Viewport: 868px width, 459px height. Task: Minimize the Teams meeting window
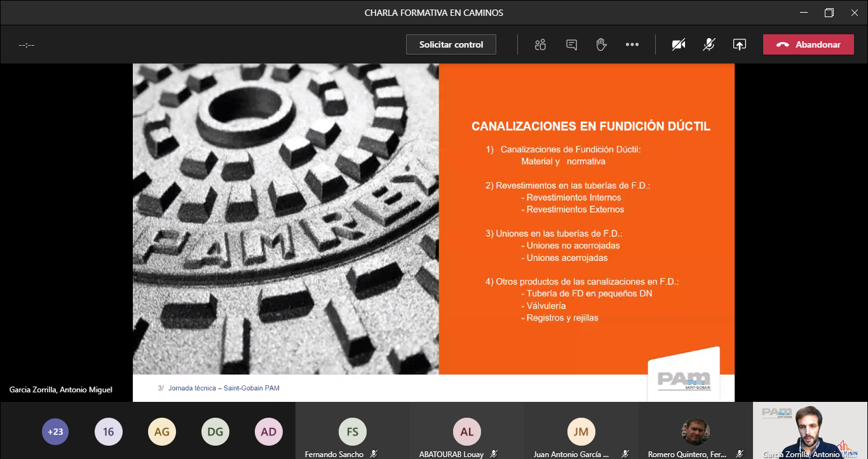[804, 13]
